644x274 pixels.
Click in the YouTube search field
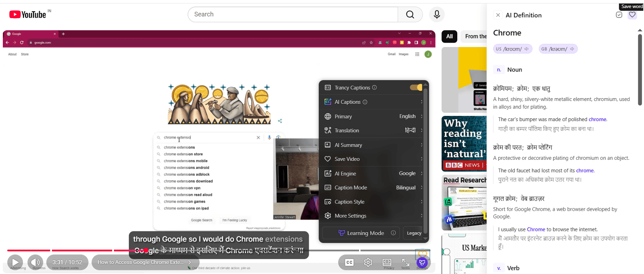[293, 14]
